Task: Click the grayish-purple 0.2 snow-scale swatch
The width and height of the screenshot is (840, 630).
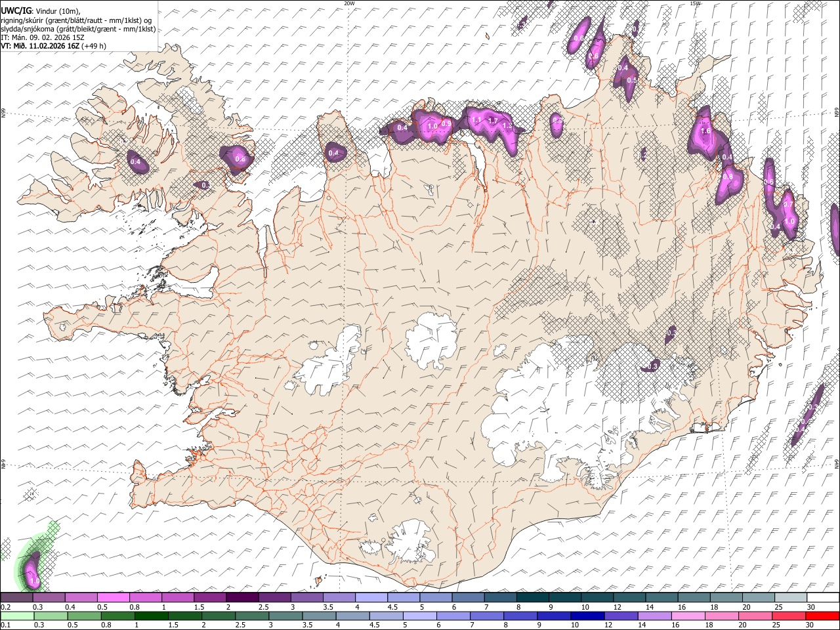Action: (x=16, y=597)
